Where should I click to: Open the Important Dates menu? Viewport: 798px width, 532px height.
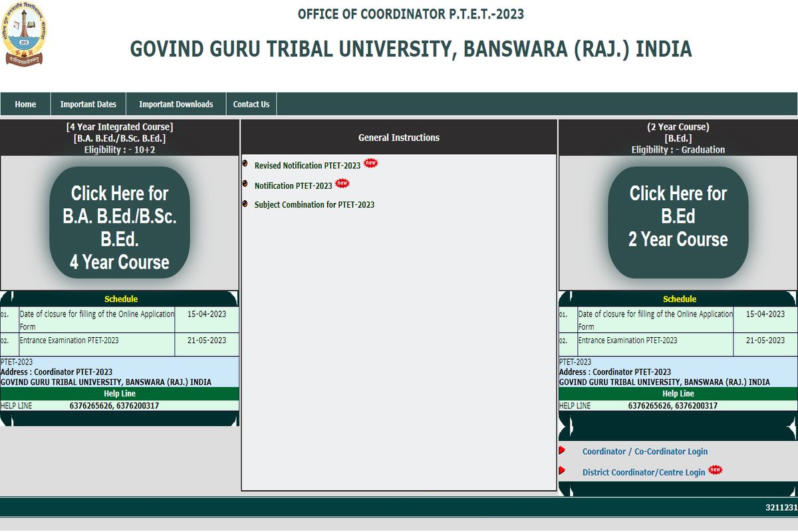[88, 104]
